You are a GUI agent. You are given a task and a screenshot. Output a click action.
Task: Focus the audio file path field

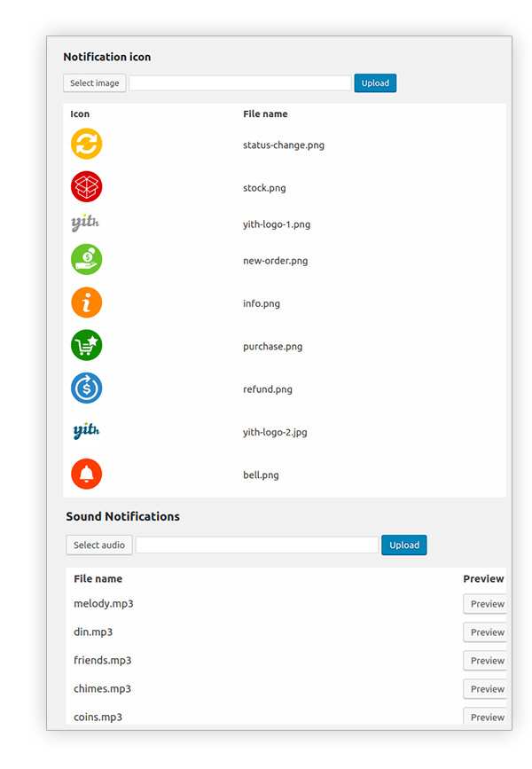pos(257,545)
